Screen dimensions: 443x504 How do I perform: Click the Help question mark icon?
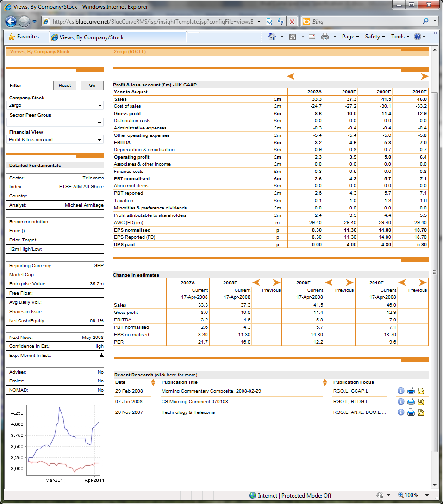[x=418, y=37]
